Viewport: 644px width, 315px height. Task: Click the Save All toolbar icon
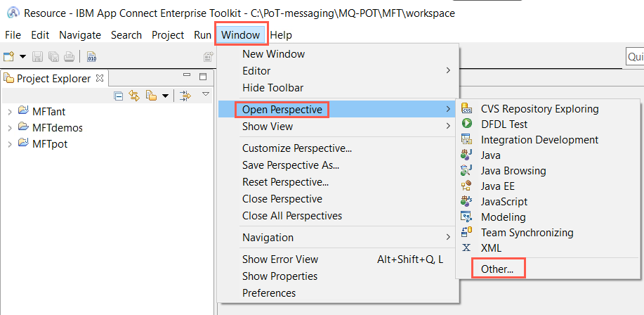53,57
